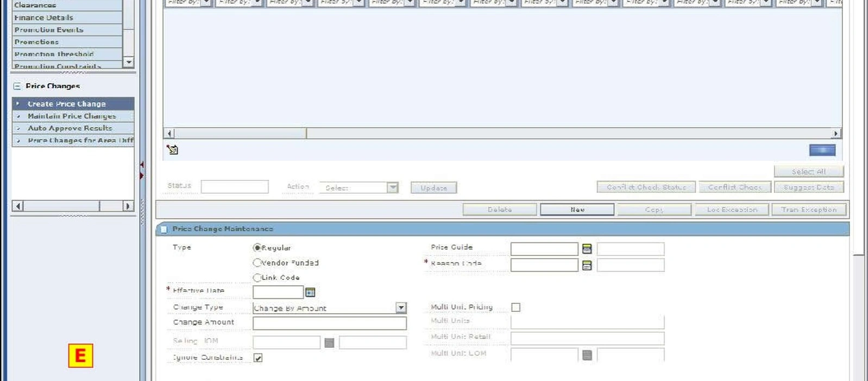Open the Action Select dropdown
The width and height of the screenshot is (868, 381).
[x=393, y=188]
